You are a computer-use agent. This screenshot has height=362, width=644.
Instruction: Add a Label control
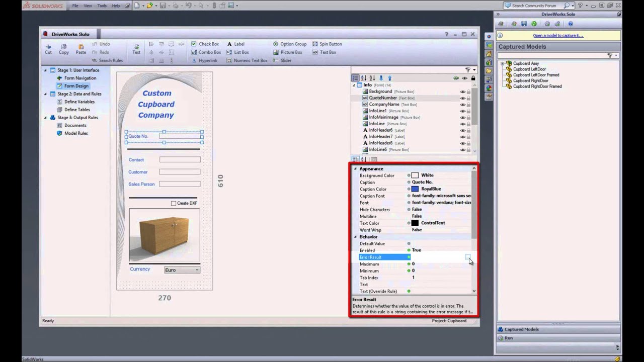(235, 44)
